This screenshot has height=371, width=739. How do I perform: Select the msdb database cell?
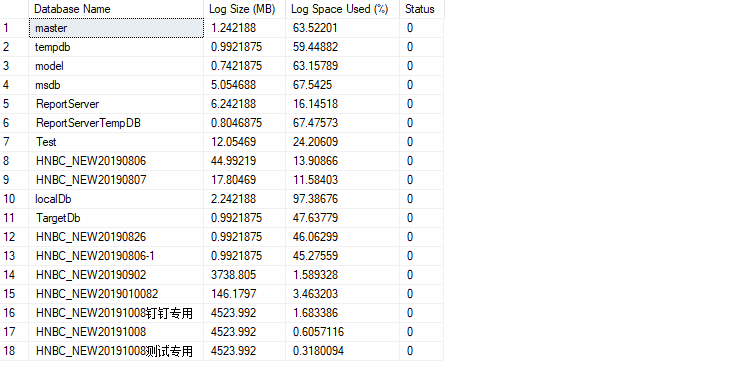coord(116,85)
